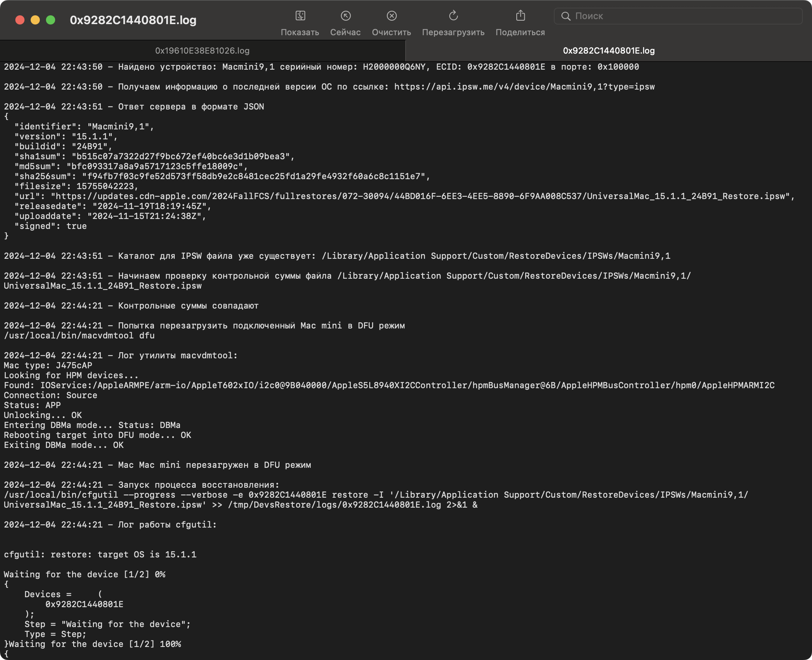Screen dimensions: 812x660
Task: Click the Очистить clear log icon
Action: (x=391, y=16)
